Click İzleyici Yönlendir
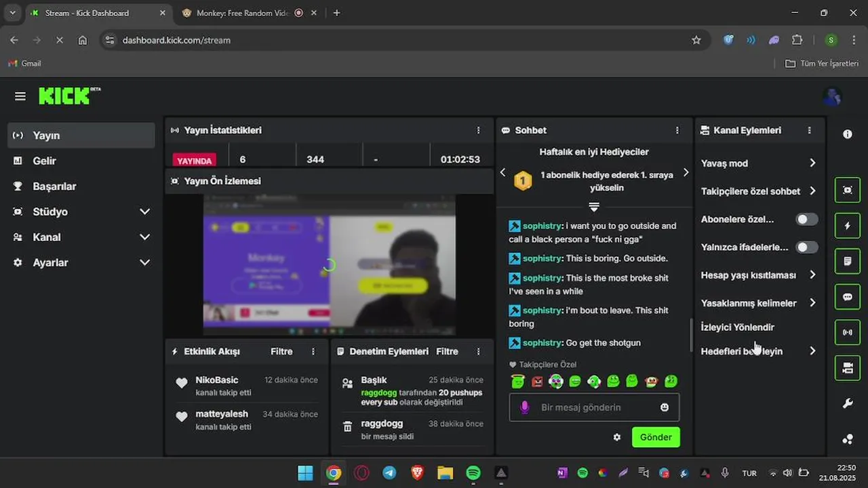The image size is (868, 488). click(x=738, y=327)
